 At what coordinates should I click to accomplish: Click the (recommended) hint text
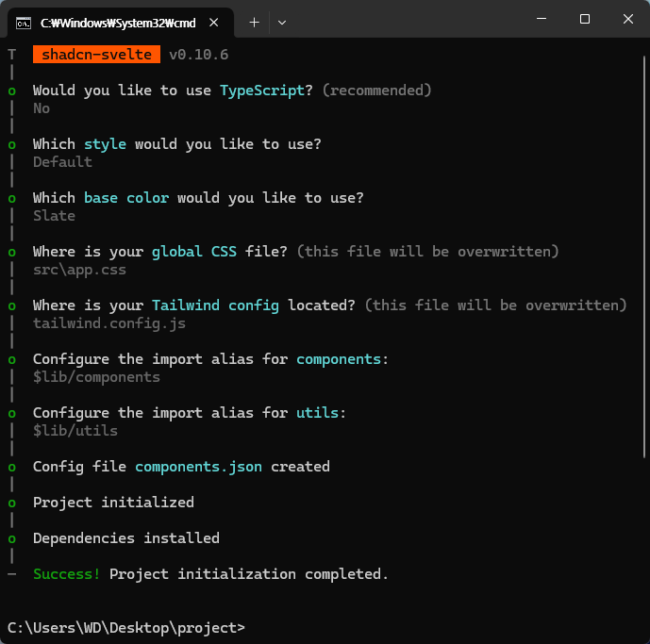coord(376,91)
